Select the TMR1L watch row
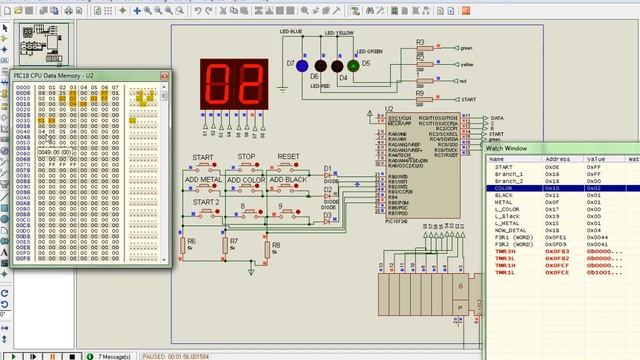 click(x=563, y=272)
